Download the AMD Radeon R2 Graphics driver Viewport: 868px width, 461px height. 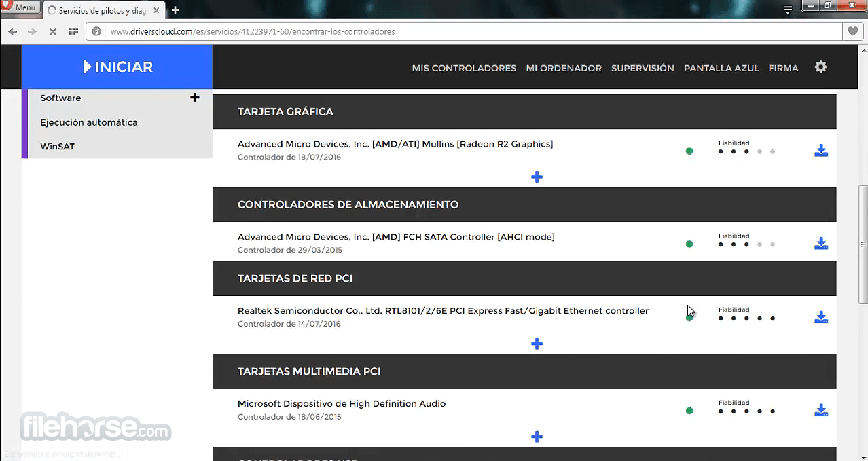tap(821, 151)
